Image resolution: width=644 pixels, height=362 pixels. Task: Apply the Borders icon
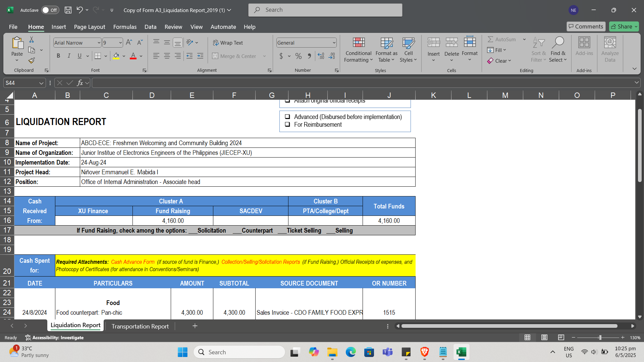tap(98, 56)
